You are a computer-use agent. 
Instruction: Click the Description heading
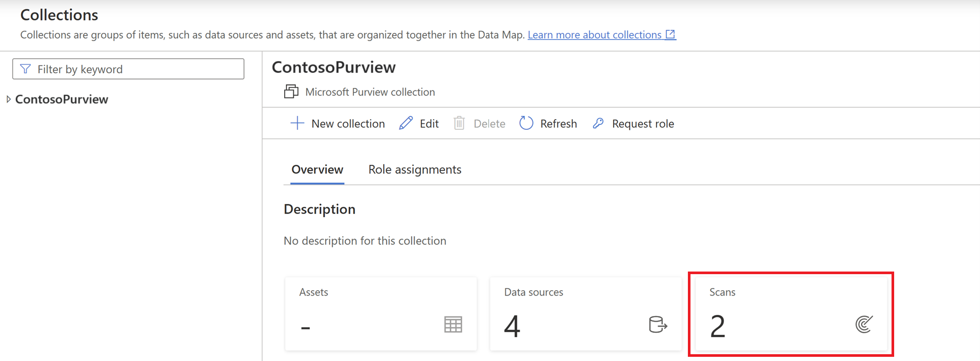319,209
